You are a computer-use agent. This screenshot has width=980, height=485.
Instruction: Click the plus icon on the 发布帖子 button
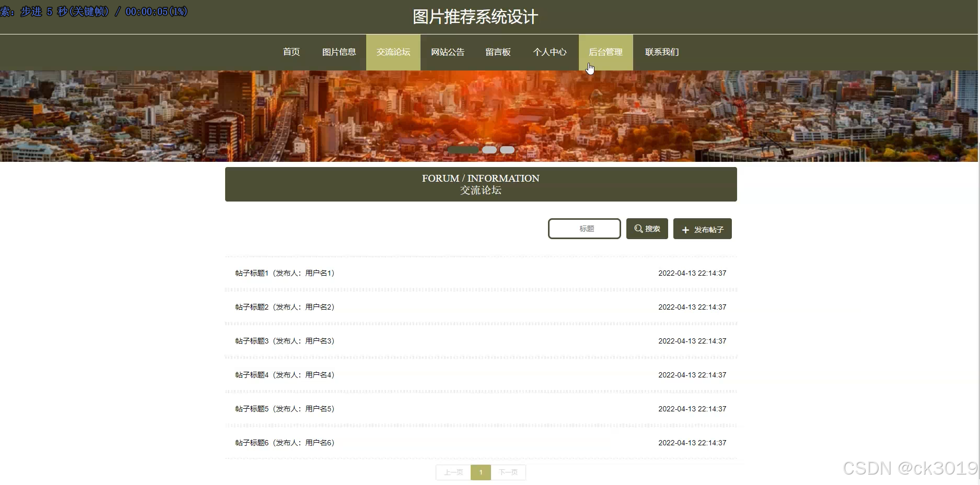click(685, 229)
